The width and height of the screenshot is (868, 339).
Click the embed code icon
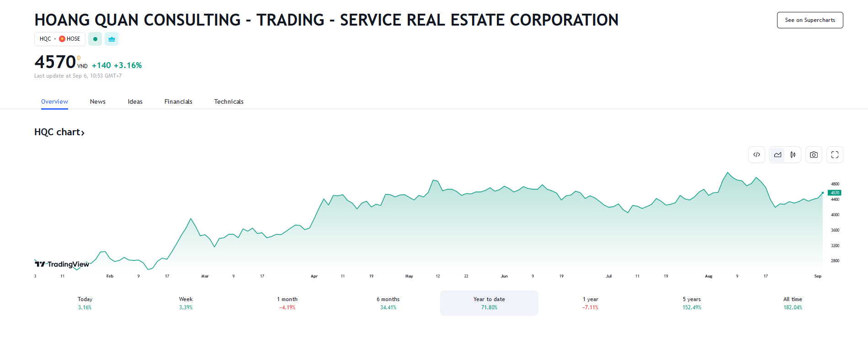756,155
